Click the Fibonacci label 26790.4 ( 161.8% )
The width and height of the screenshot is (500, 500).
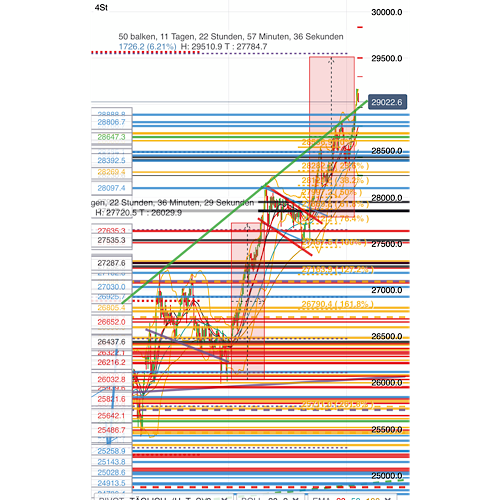point(337,304)
